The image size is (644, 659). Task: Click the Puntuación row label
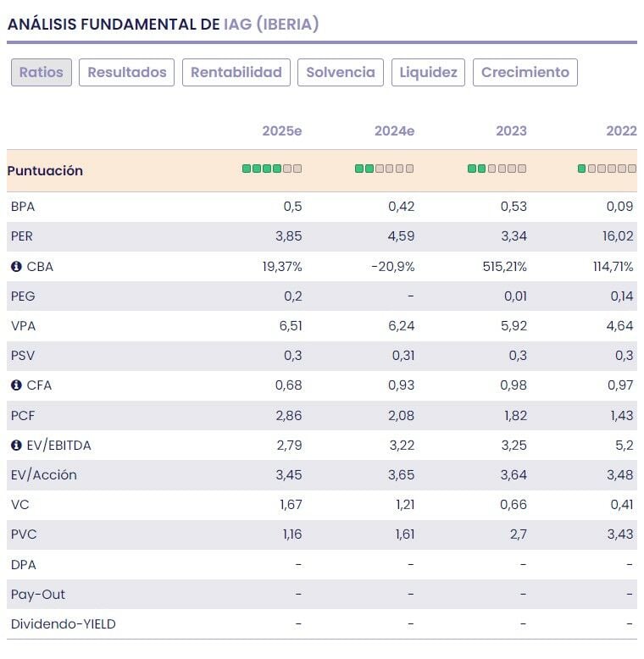click(45, 171)
